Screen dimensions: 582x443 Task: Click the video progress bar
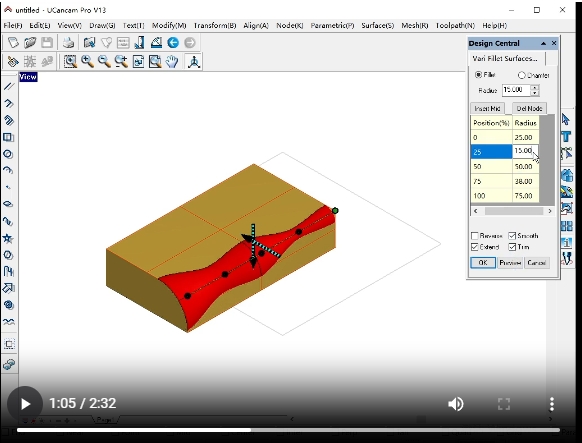(x=288, y=430)
